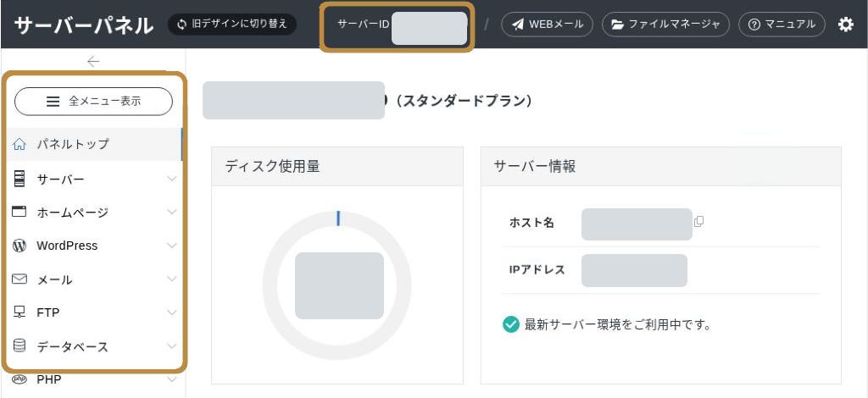This screenshot has width=868, height=398.
Task: Expand the FTP menu chevron
Action: [x=171, y=312]
